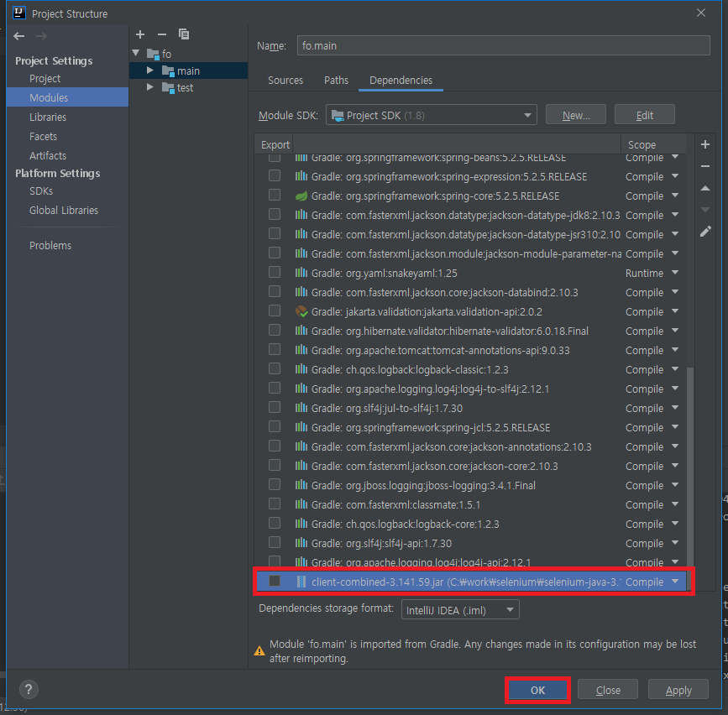The image size is (728, 715).
Task: Click the hibernate-validator library bars icon
Action: coord(301,331)
